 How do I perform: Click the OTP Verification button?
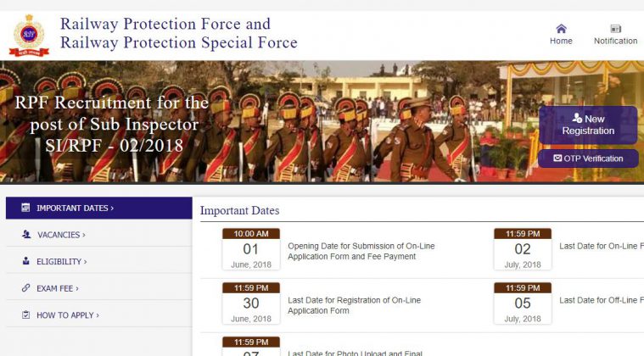tap(588, 159)
